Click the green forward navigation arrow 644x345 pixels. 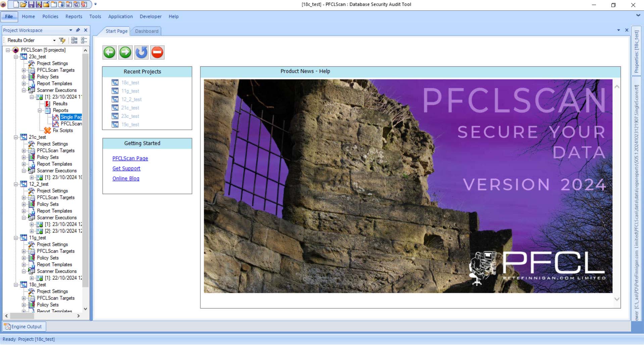pos(126,52)
